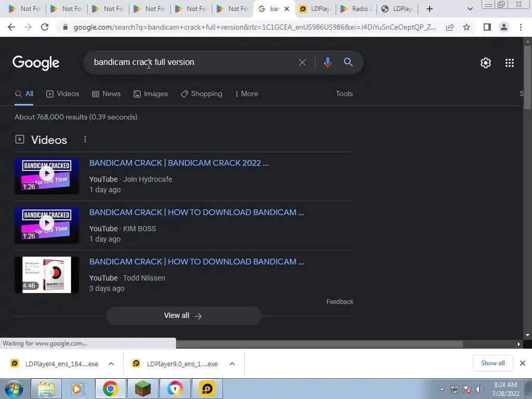Play the KIM BOSS video thumbnail

46,225
